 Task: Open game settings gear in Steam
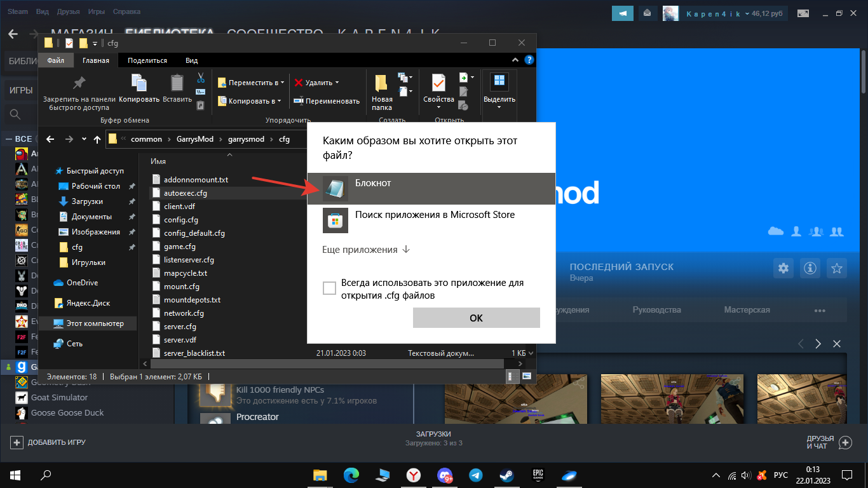pyautogui.click(x=783, y=268)
